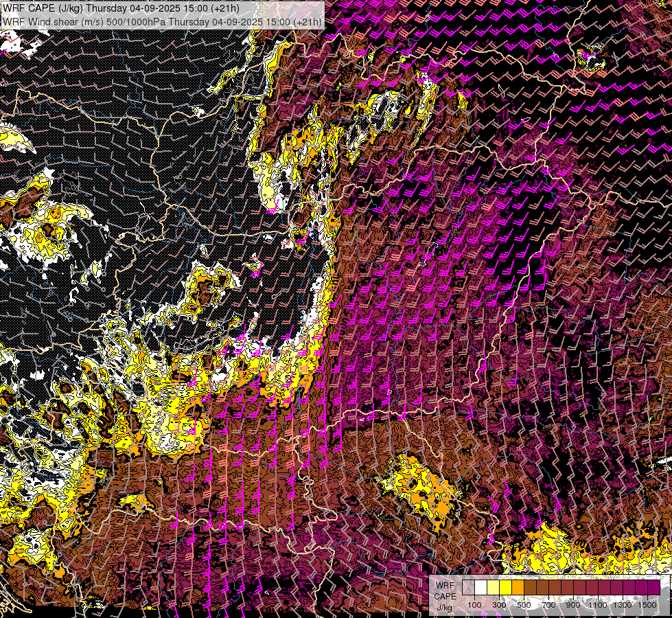Select the orange legend swatch before 500
Viewport: 672px width, 618px height.
point(518,587)
